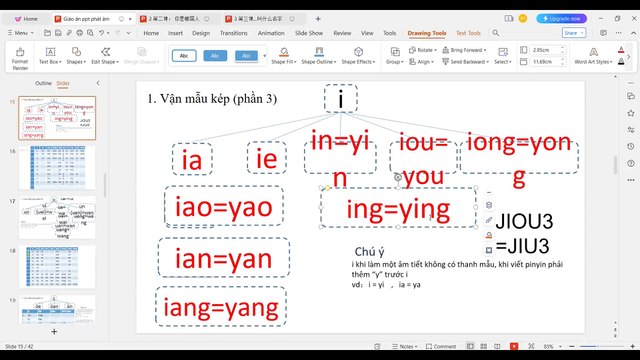Switch to the Insert ribbon tab
The image size is (640, 360).
pyautogui.click(x=175, y=33)
